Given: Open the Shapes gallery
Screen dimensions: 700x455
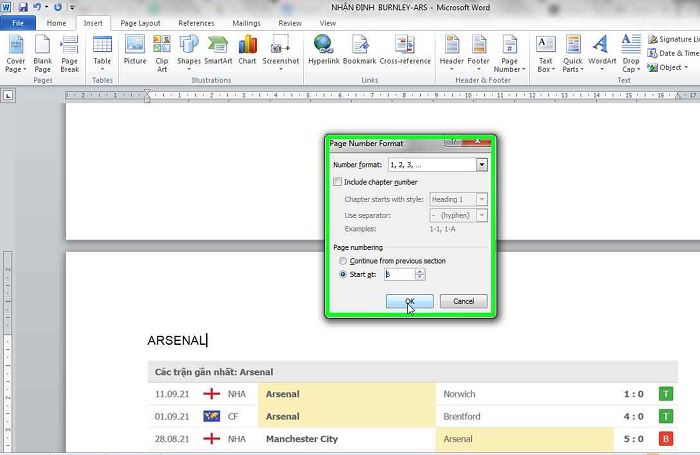Looking at the screenshot, I should click(x=189, y=54).
